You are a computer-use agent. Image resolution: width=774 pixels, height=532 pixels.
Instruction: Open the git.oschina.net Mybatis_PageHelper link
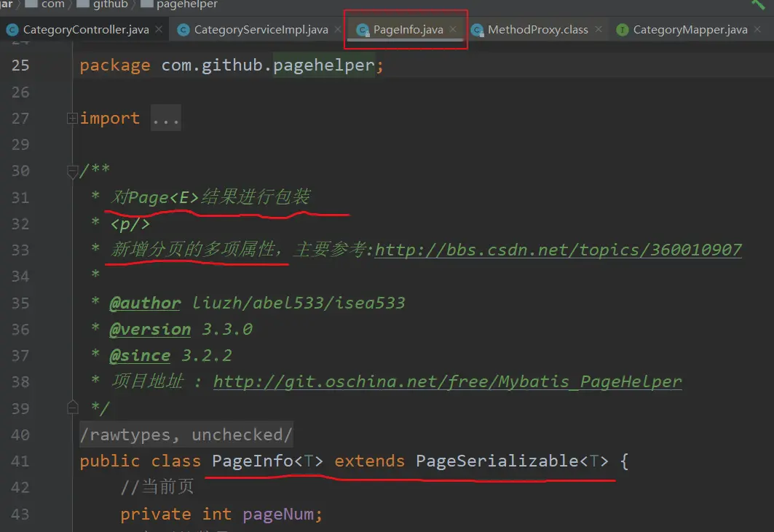(447, 382)
